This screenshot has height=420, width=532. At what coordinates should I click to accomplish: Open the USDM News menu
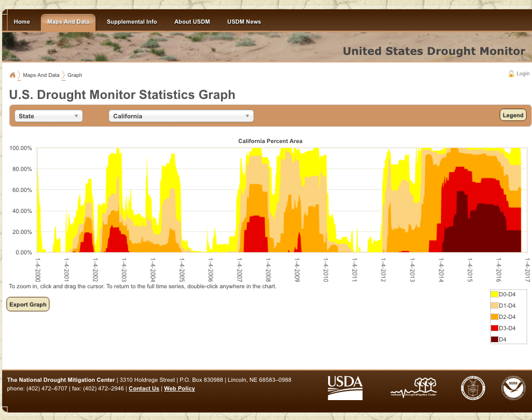pos(244,22)
